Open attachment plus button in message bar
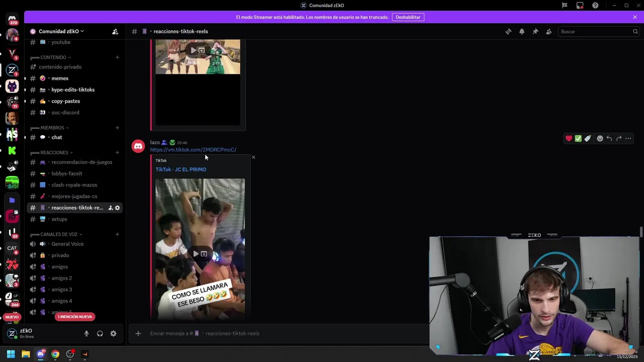This screenshot has width=644, height=362. pos(138,333)
